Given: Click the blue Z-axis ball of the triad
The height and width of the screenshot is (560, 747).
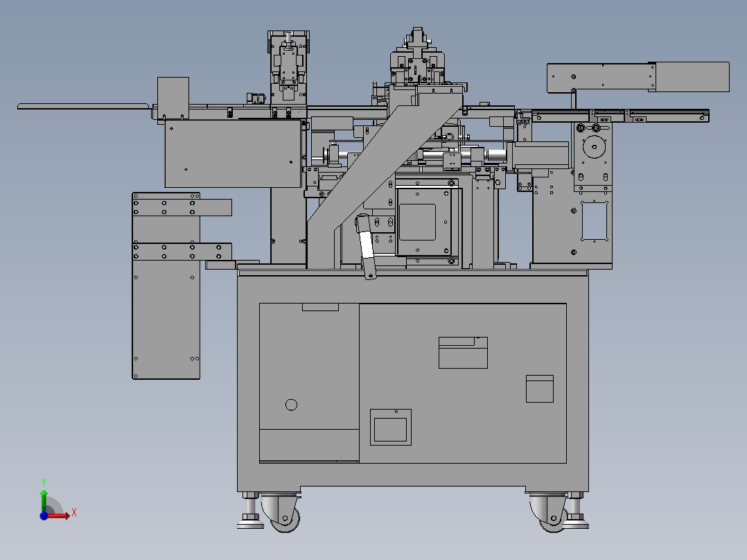Looking at the screenshot, I should pos(44,516).
